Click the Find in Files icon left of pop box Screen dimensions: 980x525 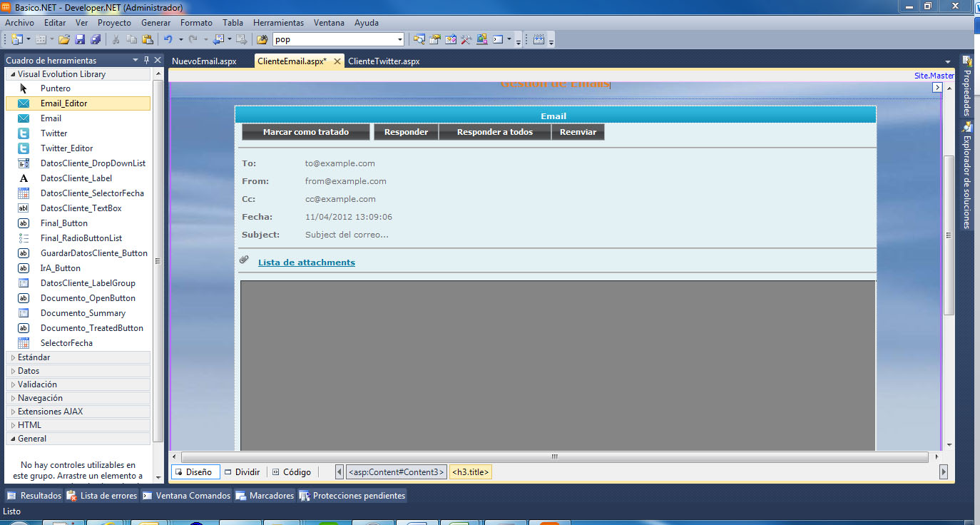[x=262, y=40]
